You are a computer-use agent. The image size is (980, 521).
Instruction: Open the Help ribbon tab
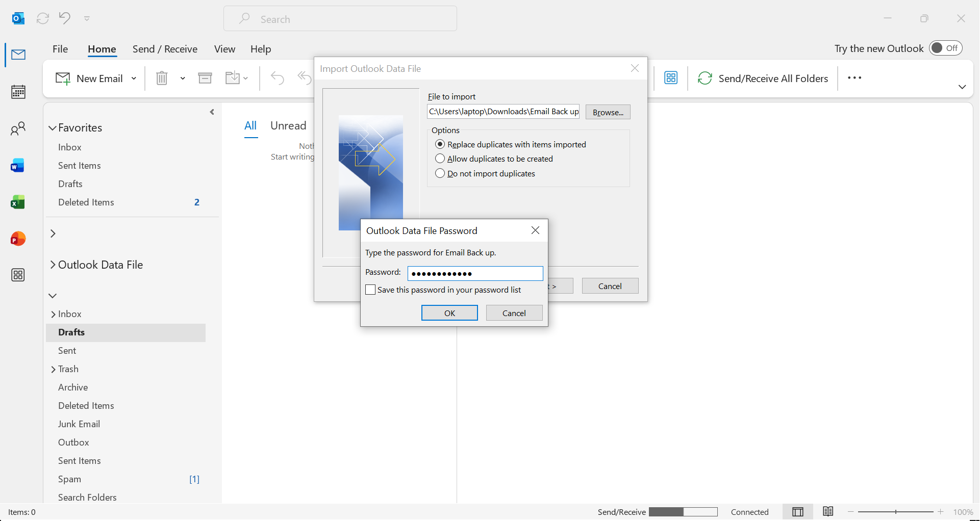[x=261, y=49]
